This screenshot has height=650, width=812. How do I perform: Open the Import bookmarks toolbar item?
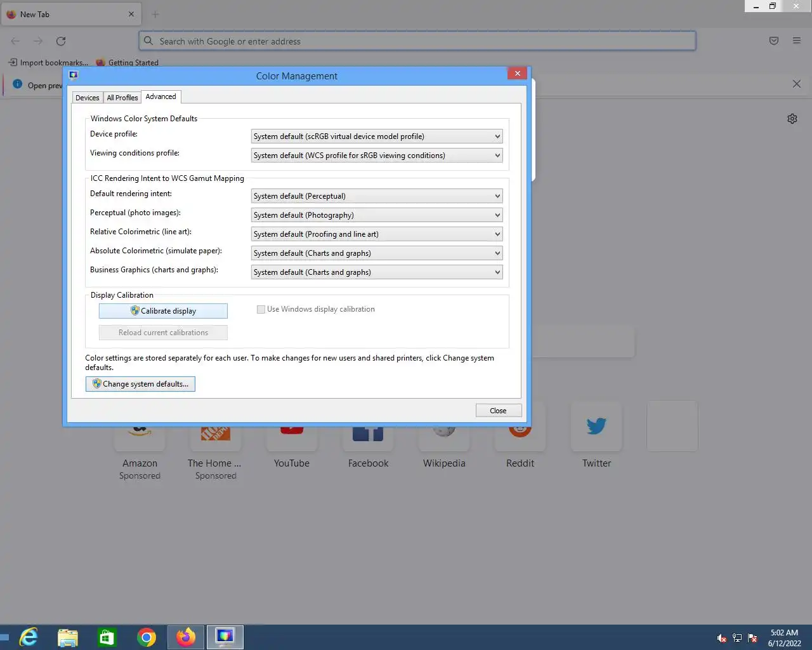point(48,62)
